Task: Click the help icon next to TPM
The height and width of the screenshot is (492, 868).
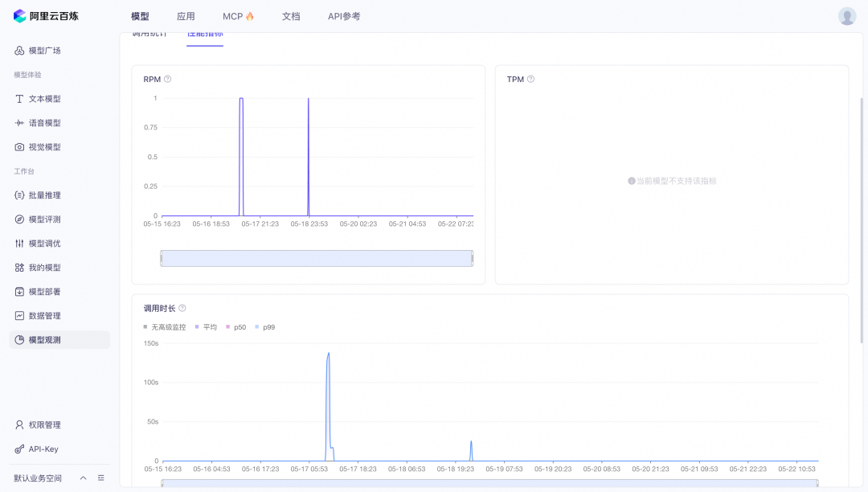Action: tap(530, 79)
